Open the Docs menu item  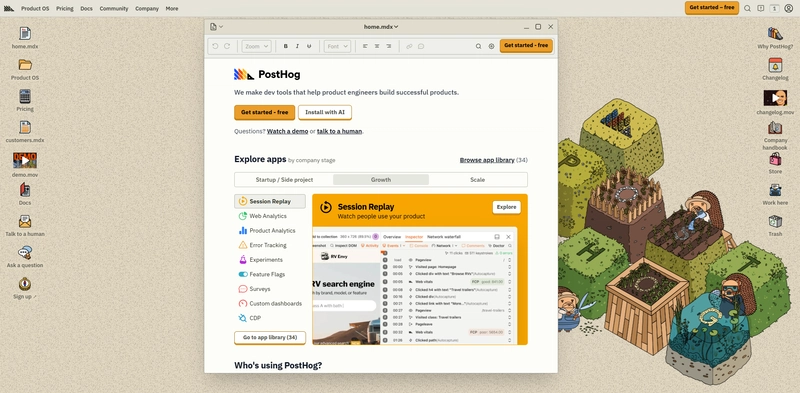[x=86, y=8]
